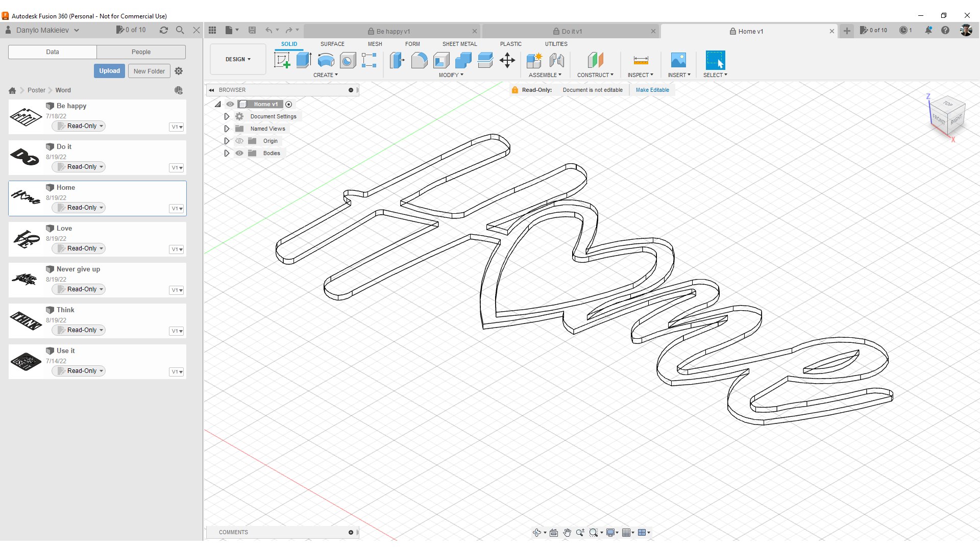Click the Extrude tool icon

tap(304, 60)
